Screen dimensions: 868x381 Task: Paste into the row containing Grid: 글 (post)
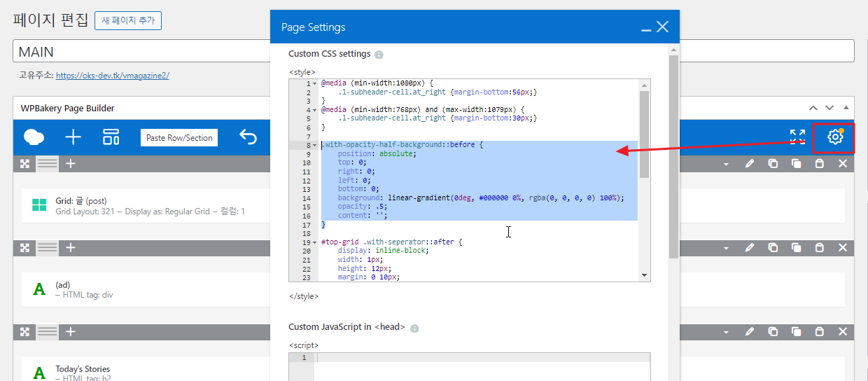(819, 164)
